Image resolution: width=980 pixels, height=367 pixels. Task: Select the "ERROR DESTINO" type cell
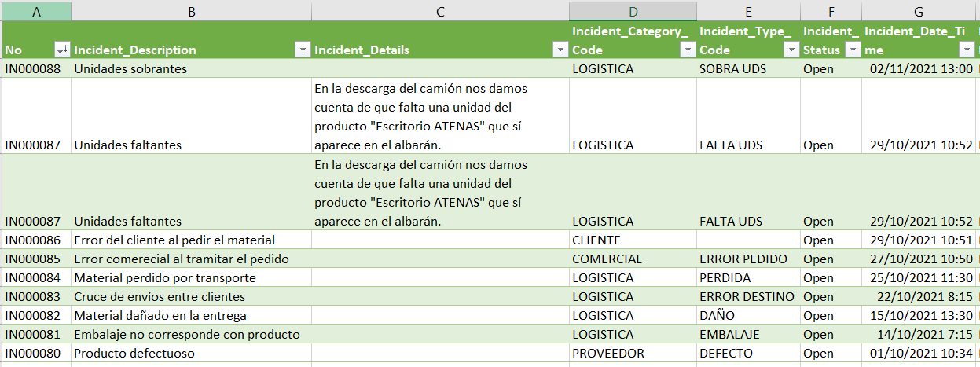(x=747, y=296)
